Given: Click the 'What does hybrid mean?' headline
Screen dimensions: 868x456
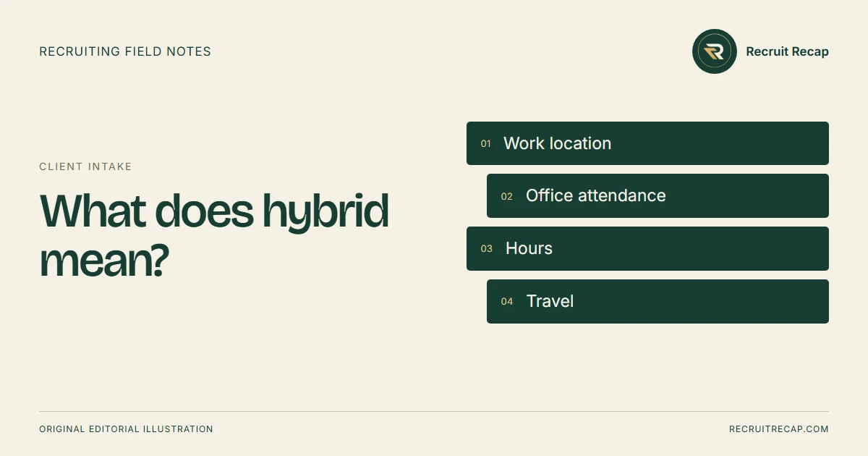Looking at the screenshot, I should pos(214,236).
